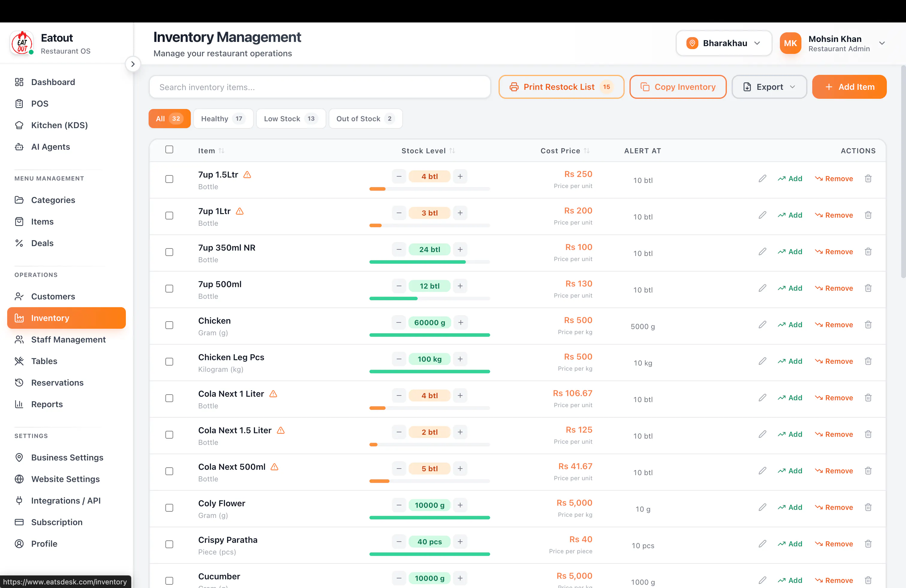Viewport: 906px width, 588px height.
Task: Filter by Healthy stock tab
Action: point(223,119)
